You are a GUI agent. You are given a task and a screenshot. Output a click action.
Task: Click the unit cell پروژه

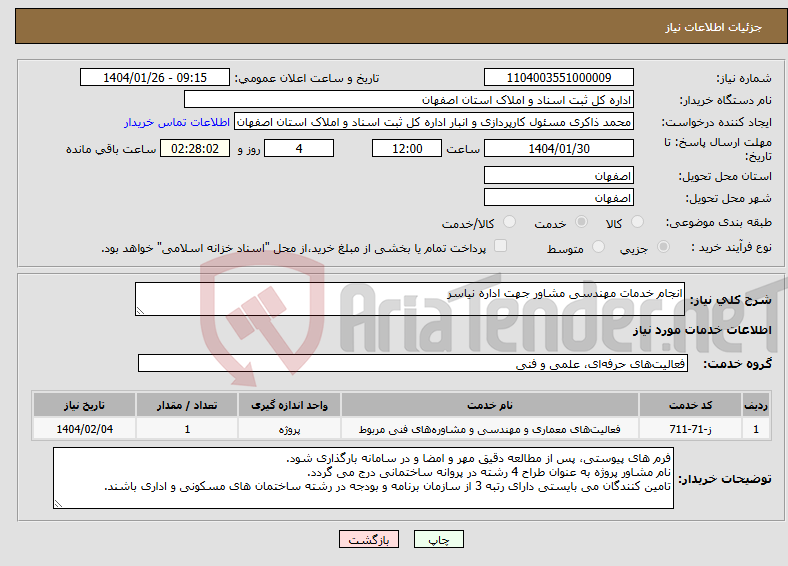tap(289, 429)
